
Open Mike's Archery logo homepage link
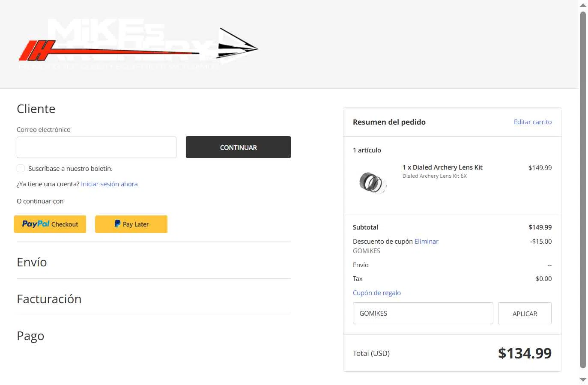tap(138, 45)
